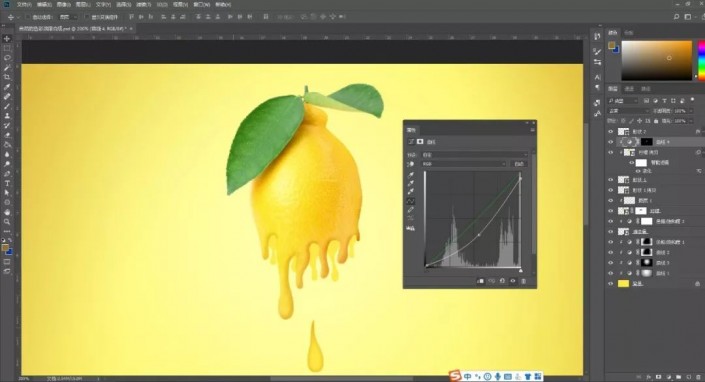Open the Move tool preset picker arrow

tap(18, 17)
